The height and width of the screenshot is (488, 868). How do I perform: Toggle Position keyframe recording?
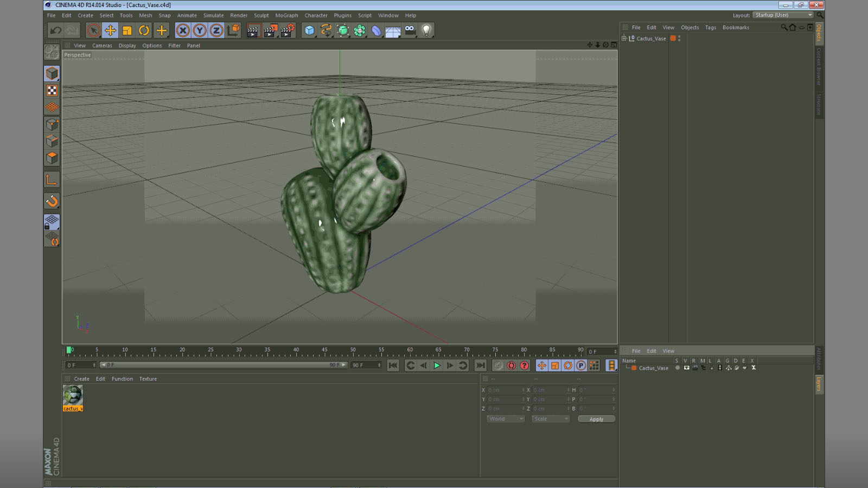click(x=541, y=365)
